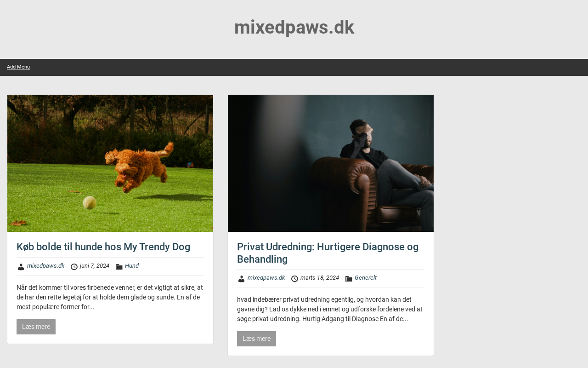Image resolution: width=588 pixels, height=368 pixels.
Task: Click the folder icon next to Hund
Action: (x=119, y=267)
